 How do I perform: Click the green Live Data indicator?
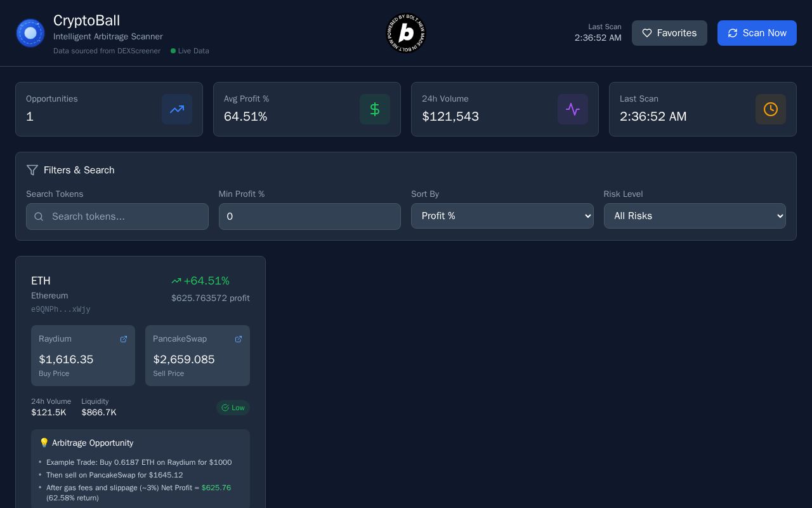pyautogui.click(x=190, y=51)
